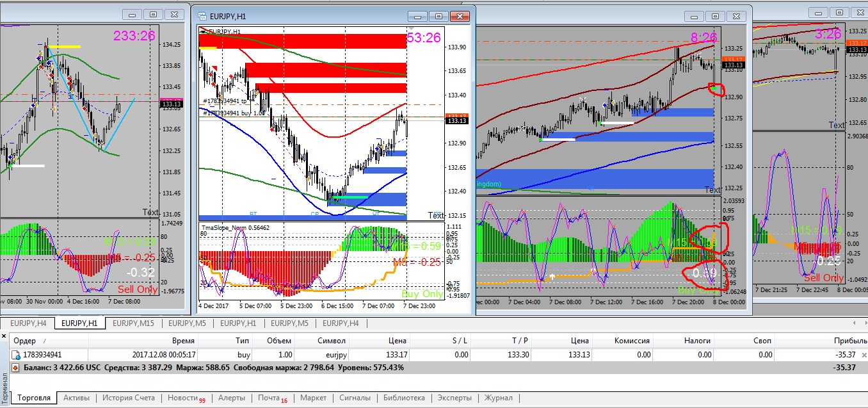Open the Библиотека tab
The image size is (868, 408).
[403, 398]
